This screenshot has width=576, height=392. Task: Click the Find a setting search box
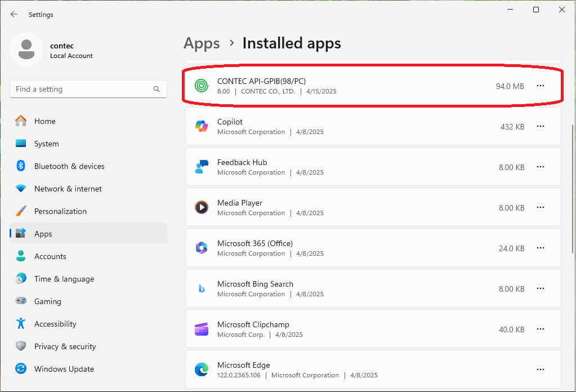click(88, 89)
